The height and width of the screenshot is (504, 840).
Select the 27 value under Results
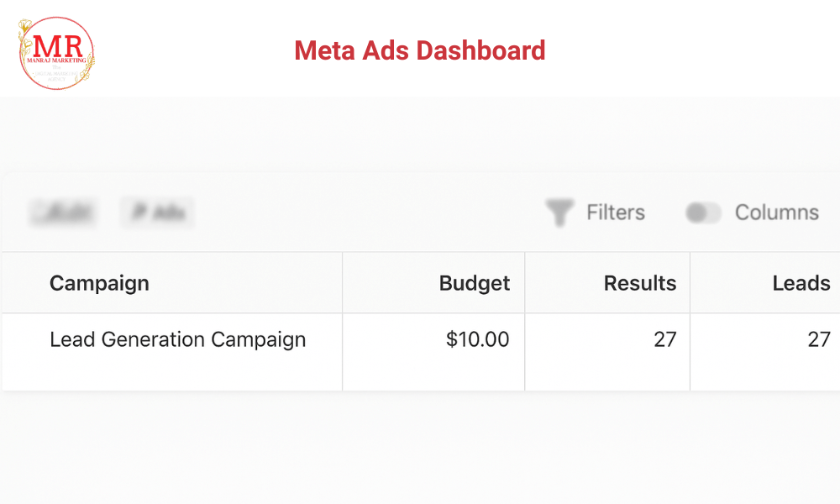pos(665,339)
